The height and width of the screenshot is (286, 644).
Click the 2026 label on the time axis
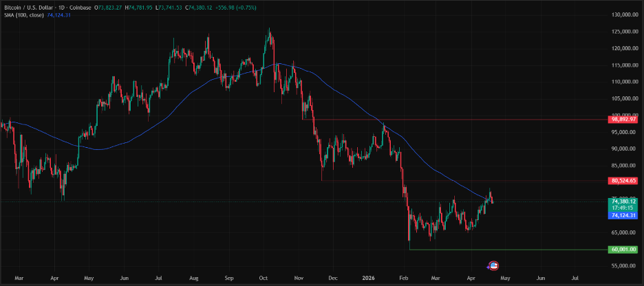[x=369, y=278]
